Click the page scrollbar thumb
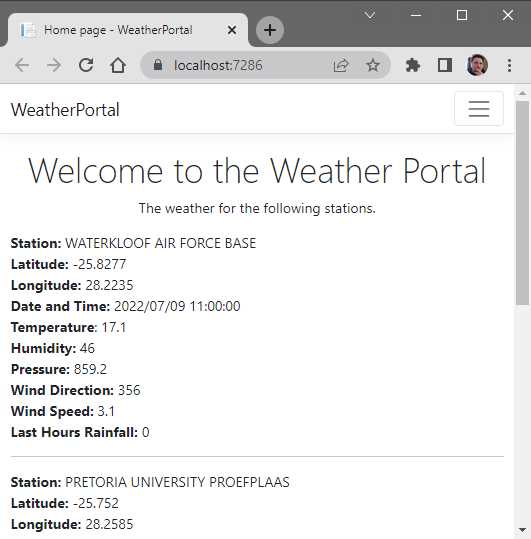This screenshot has width=531, height=539. (x=522, y=203)
